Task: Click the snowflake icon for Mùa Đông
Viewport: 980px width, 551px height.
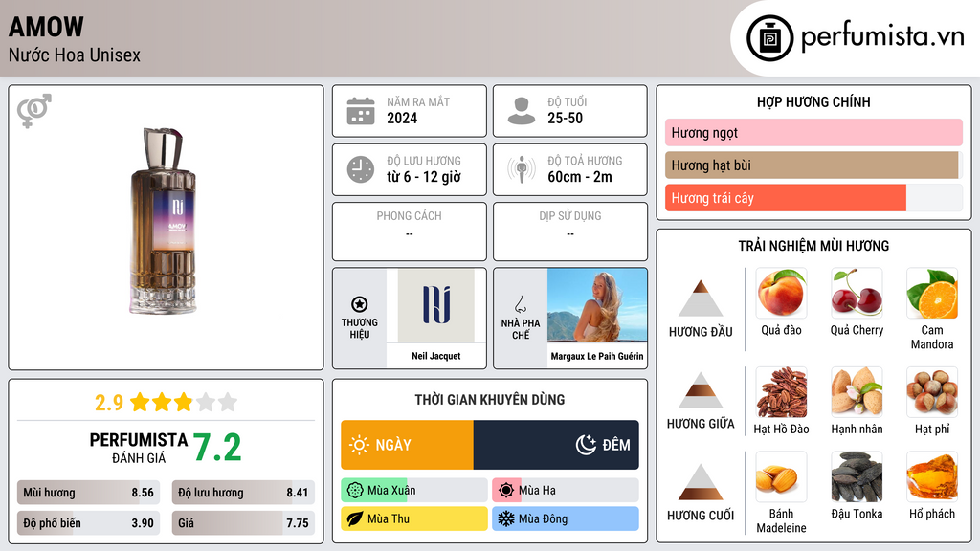Action: point(506,518)
